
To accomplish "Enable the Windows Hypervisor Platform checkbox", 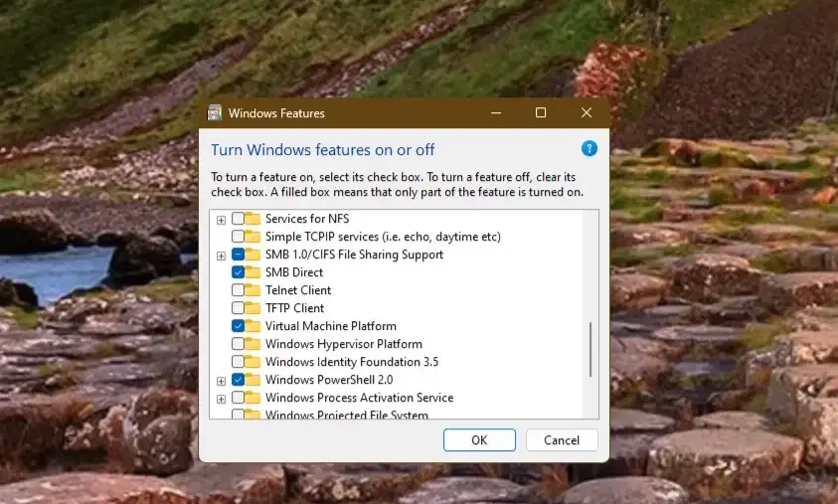I will tap(238, 344).
